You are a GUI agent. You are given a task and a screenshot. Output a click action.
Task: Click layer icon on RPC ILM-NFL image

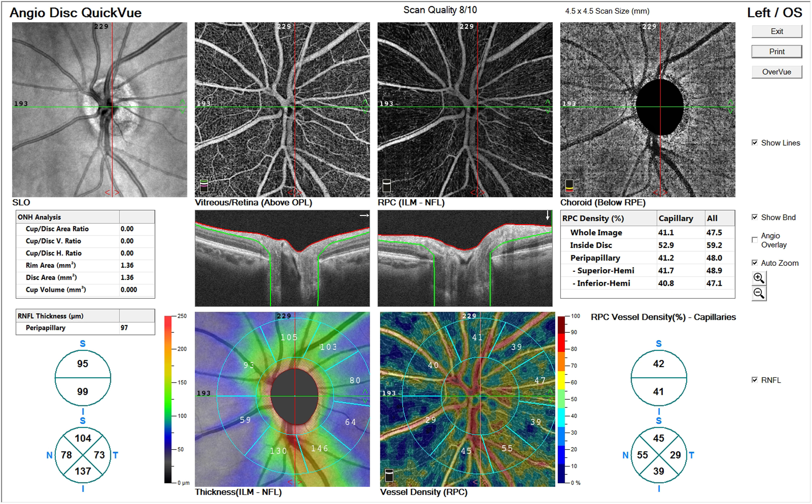pos(386,186)
